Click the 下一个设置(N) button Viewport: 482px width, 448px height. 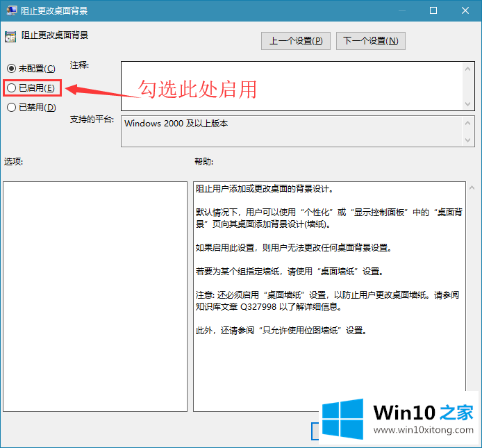click(x=371, y=40)
